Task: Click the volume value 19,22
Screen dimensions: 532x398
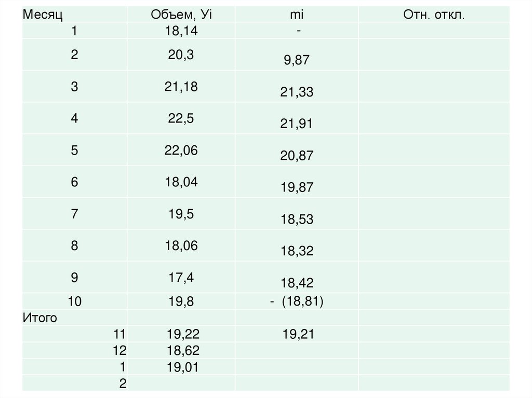Action: click(183, 335)
